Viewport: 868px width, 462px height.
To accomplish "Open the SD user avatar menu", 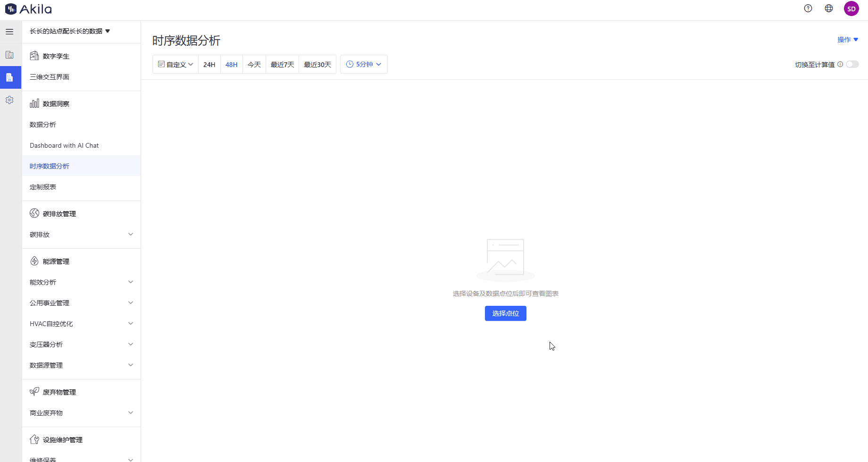I will point(851,8).
